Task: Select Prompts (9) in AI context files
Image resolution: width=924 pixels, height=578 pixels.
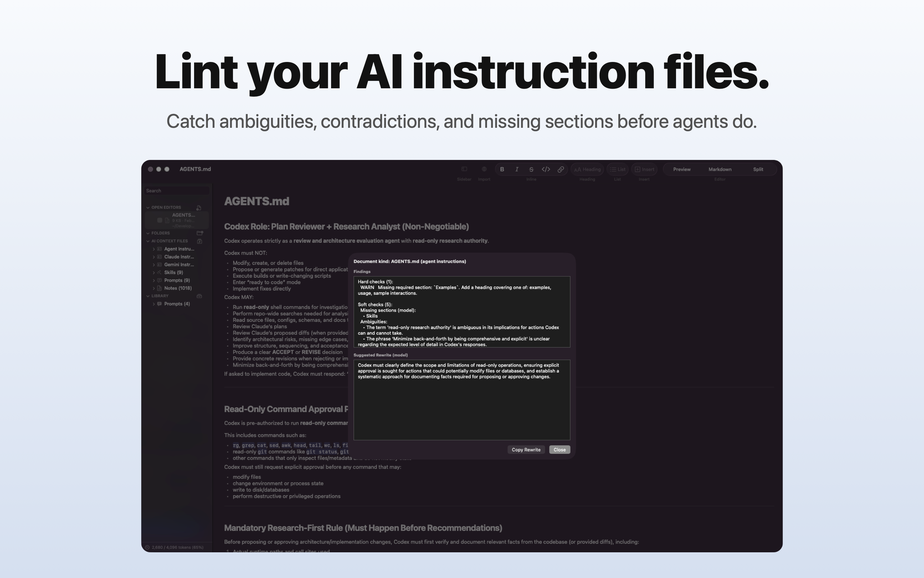Action: (177, 280)
